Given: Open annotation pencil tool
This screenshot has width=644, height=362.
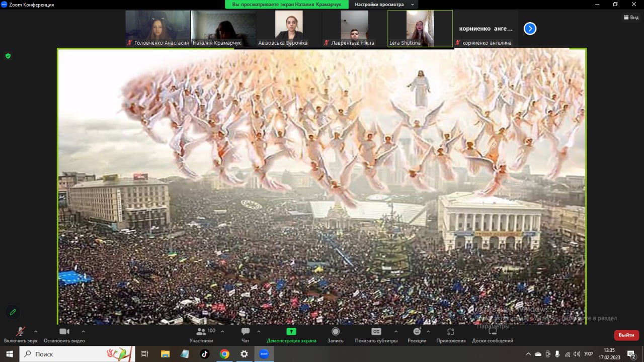Looking at the screenshot, I should [x=13, y=312].
